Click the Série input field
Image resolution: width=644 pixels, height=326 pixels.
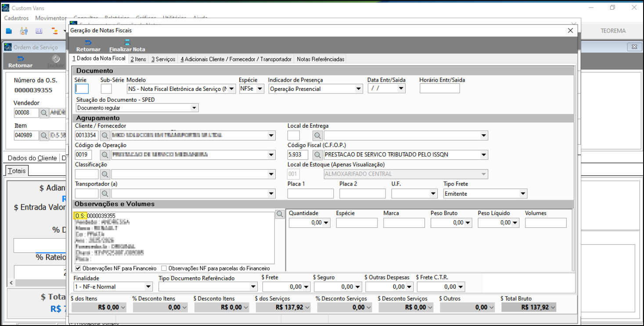(x=82, y=89)
